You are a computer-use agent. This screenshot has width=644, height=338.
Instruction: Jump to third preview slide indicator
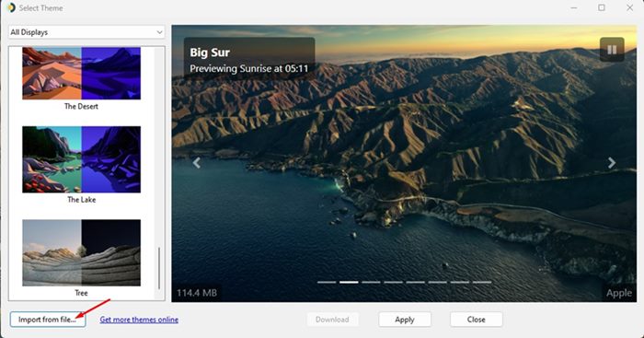coord(371,282)
